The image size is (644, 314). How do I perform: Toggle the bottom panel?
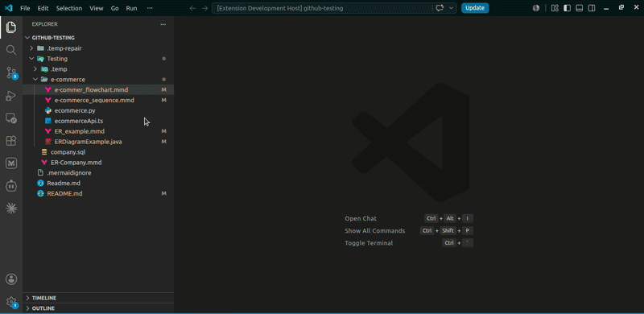point(580,8)
